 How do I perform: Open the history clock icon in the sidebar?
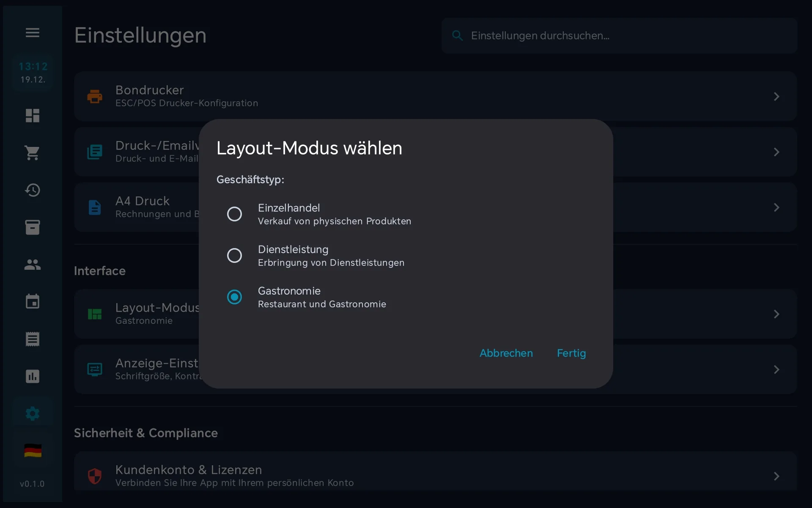point(33,190)
